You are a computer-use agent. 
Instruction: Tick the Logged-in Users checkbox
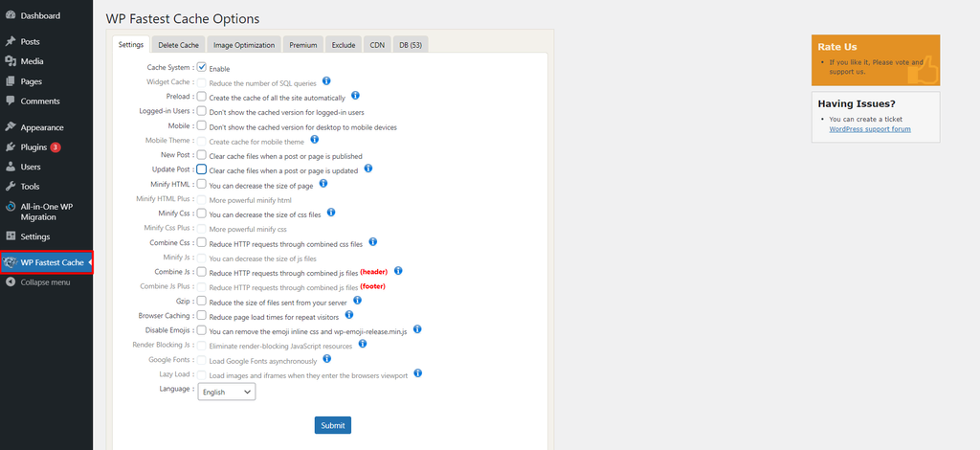(x=202, y=111)
